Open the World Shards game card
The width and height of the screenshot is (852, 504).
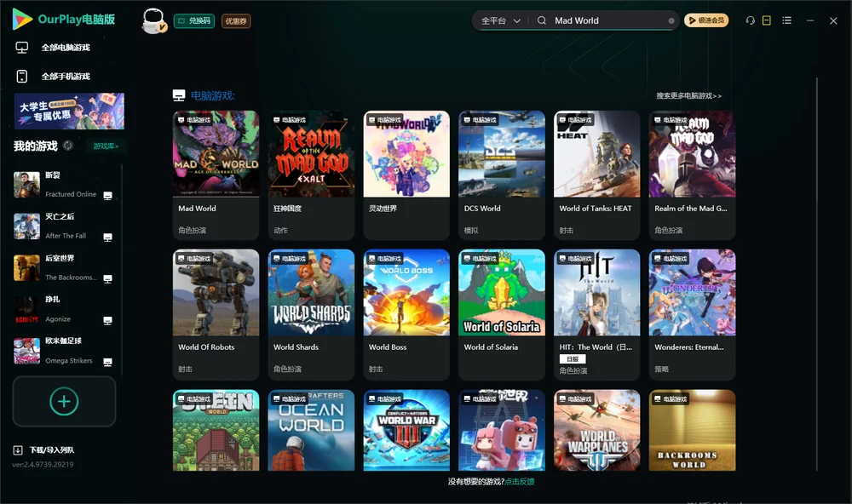311,314
